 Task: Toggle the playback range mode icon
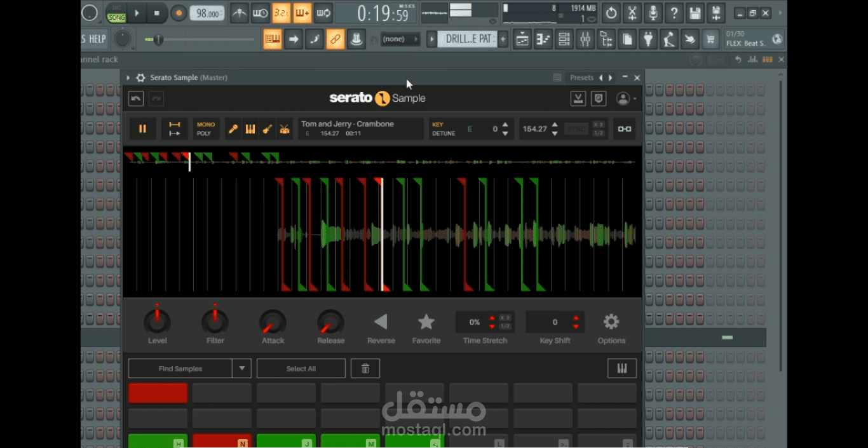point(175,128)
